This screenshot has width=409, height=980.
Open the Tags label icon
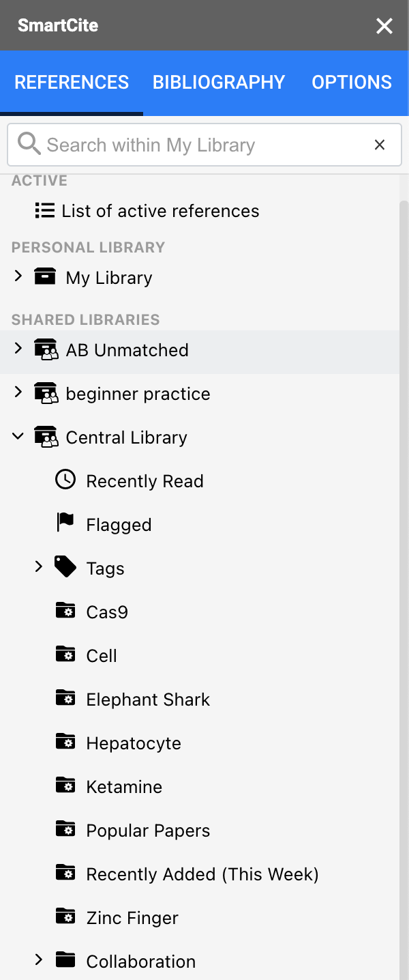tap(65, 568)
